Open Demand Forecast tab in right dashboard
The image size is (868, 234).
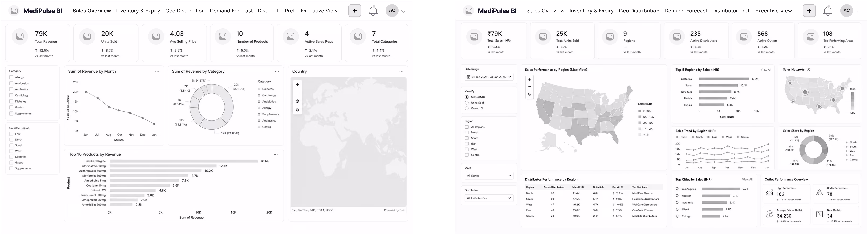(686, 11)
